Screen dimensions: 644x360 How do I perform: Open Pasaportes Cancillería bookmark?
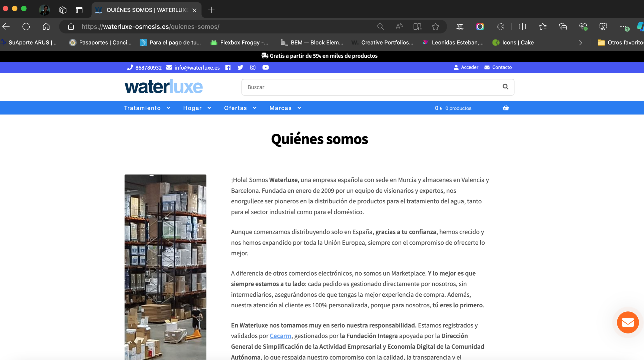pyautogui.click(x=100, y=43)
